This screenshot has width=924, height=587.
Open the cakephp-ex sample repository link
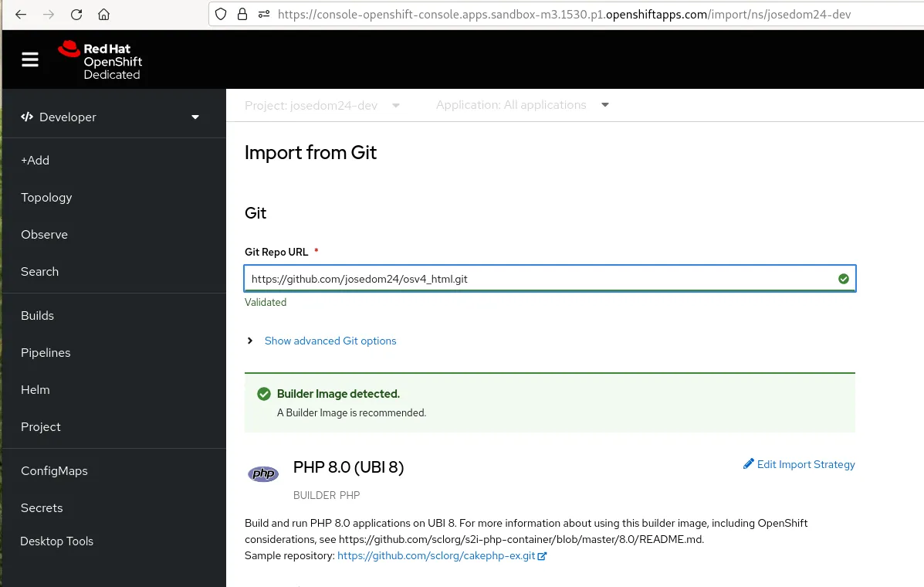pyautogui.click(x=437, y=555)
